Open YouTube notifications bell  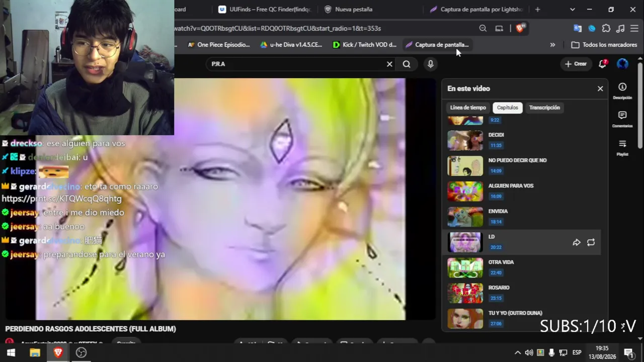603,64
